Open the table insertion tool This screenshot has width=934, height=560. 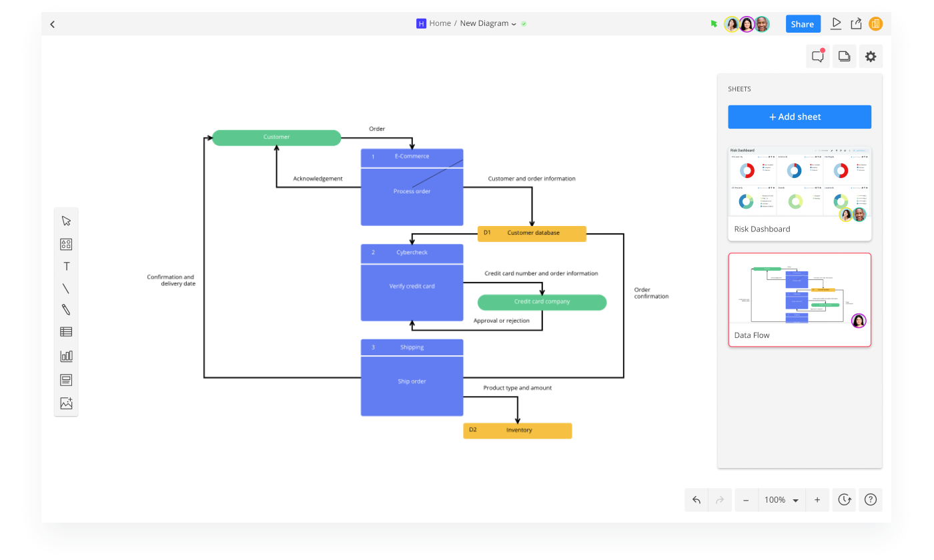point(66,331)
